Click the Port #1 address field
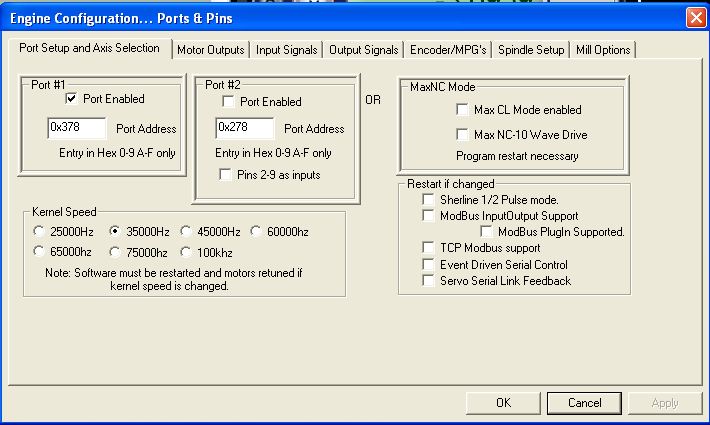Viewport: 710px width, 425px height. (76, 129)
